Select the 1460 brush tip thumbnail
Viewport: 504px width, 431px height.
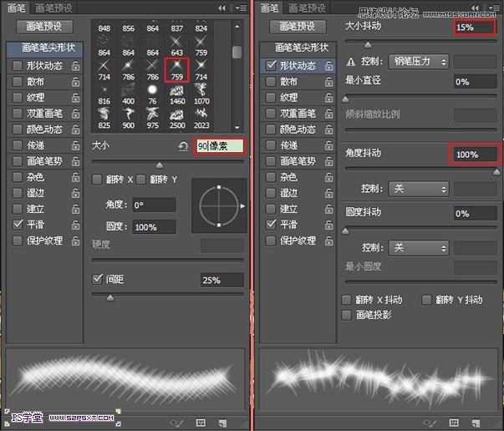pos(177,94)
